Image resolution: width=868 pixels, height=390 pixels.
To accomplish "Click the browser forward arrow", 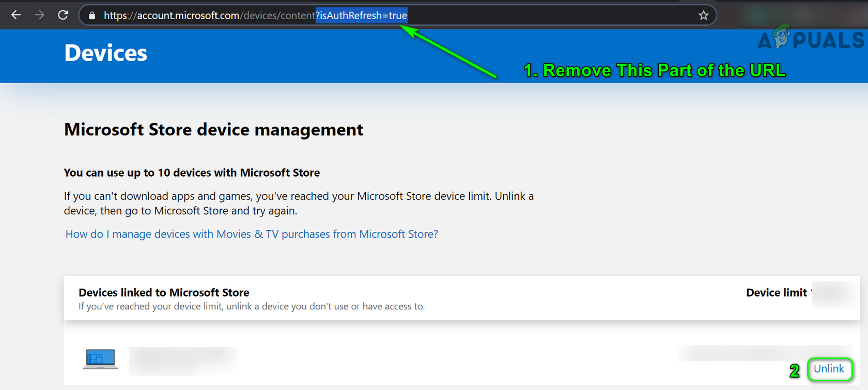I will (39, 15).
